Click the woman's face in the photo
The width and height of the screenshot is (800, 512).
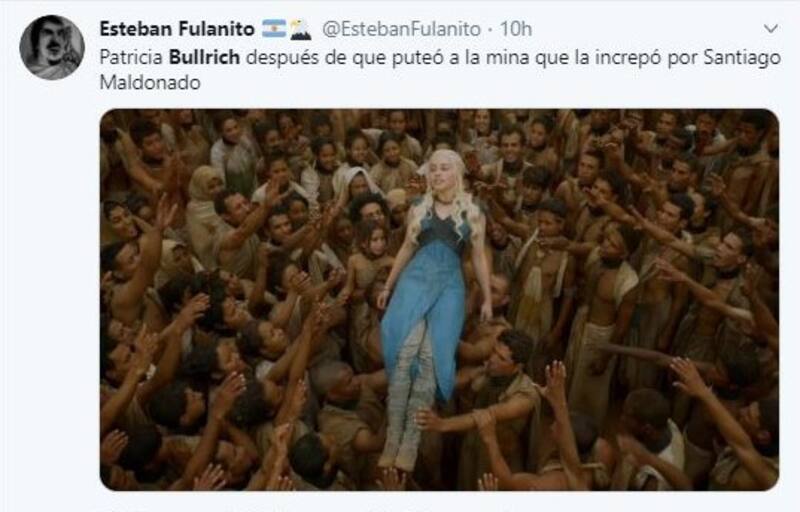[442, 173]
